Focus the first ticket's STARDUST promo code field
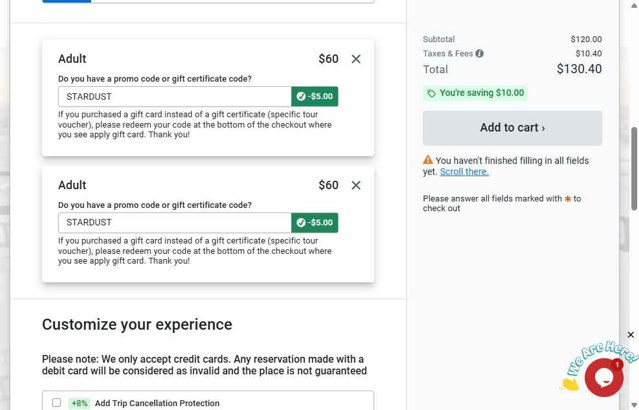This screenshot has width=639, height=410. 174,97
